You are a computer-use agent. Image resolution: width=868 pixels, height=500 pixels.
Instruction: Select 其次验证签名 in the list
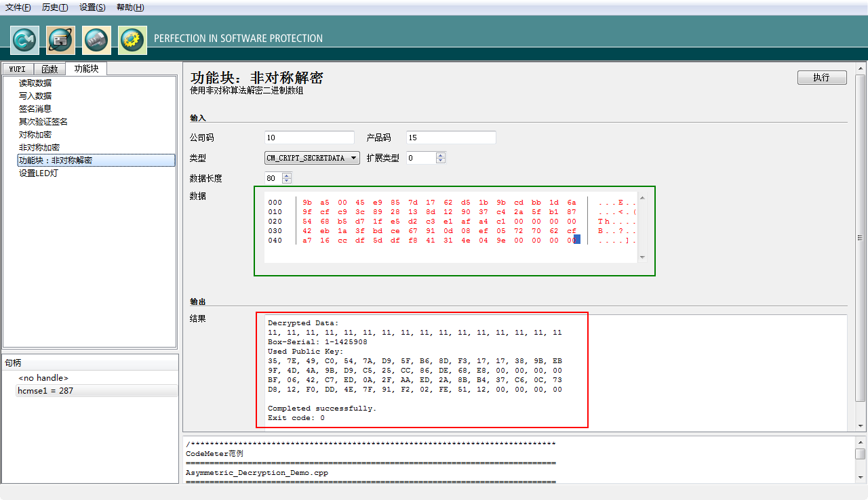(x=43, y=121)
